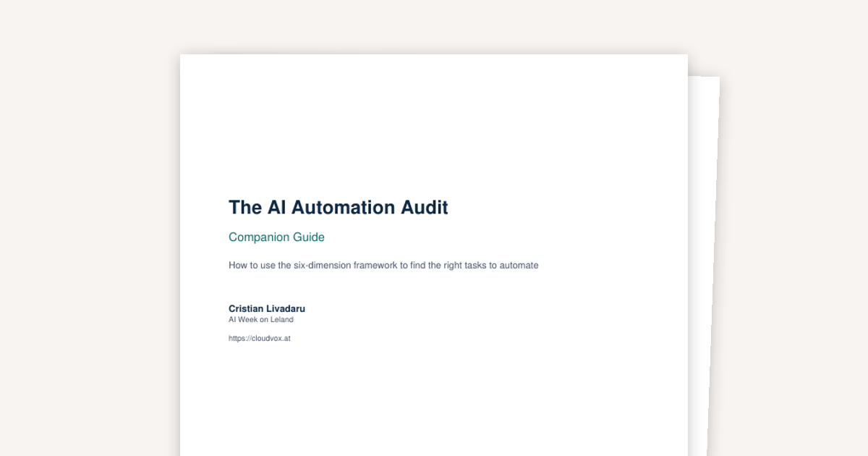The height and width of the screenshot is (456, 868).
Task: Select the 'Companion Guide' subtitle
Action: 276,237
